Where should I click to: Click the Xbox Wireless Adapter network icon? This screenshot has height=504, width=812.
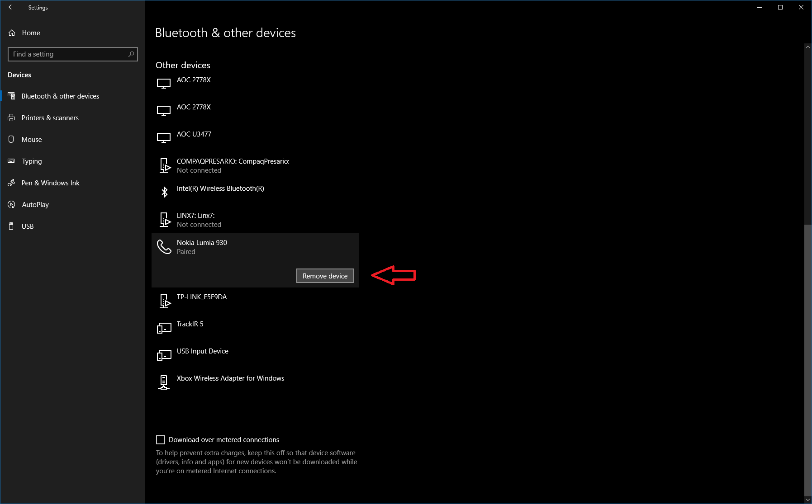pyautogui.click(x=164, y=382)
